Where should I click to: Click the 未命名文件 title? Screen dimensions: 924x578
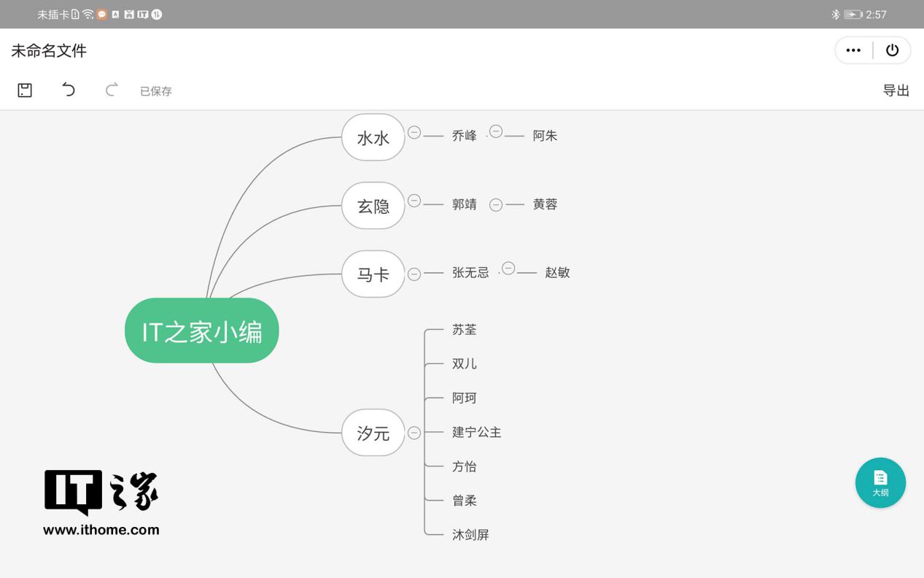pyautogui.click(x=47, y=50)
